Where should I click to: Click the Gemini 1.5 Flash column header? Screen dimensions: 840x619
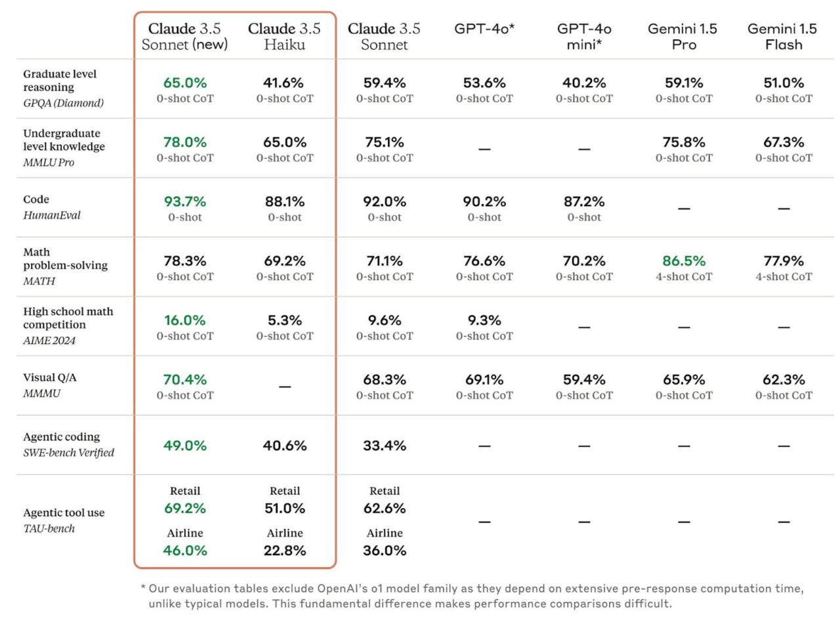(783, 37)
